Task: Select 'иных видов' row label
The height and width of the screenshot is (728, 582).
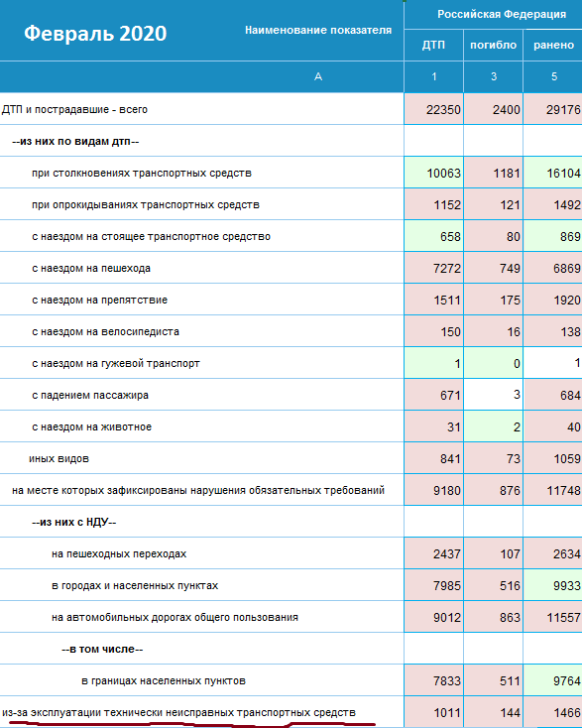Action: tap(58, 458)
